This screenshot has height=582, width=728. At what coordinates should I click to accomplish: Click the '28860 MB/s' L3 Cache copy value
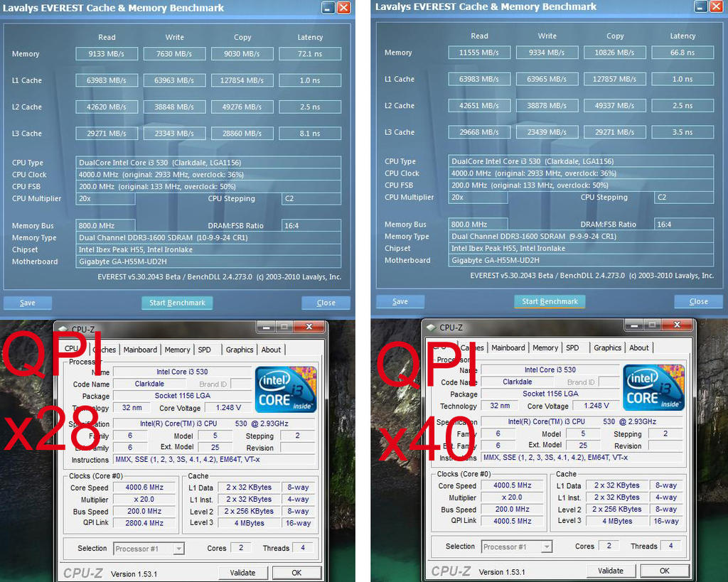(242, 133)
